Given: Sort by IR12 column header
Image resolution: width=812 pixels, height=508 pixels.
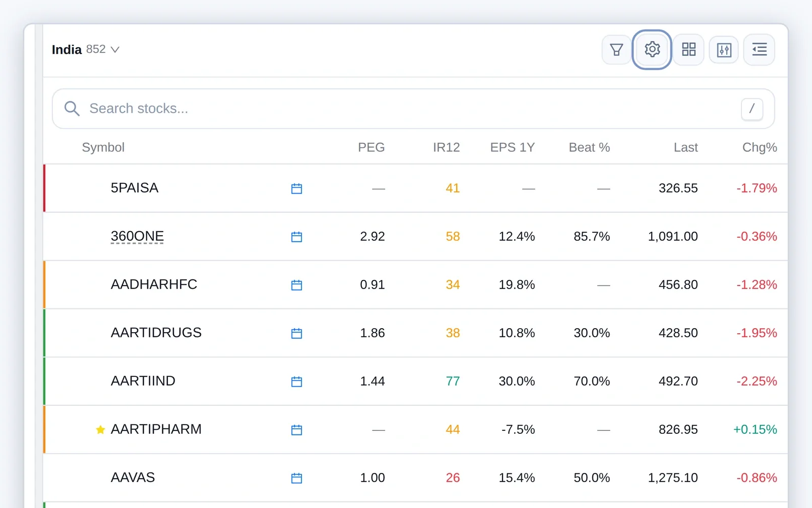Looking at the screenshot, I should 446,147.
